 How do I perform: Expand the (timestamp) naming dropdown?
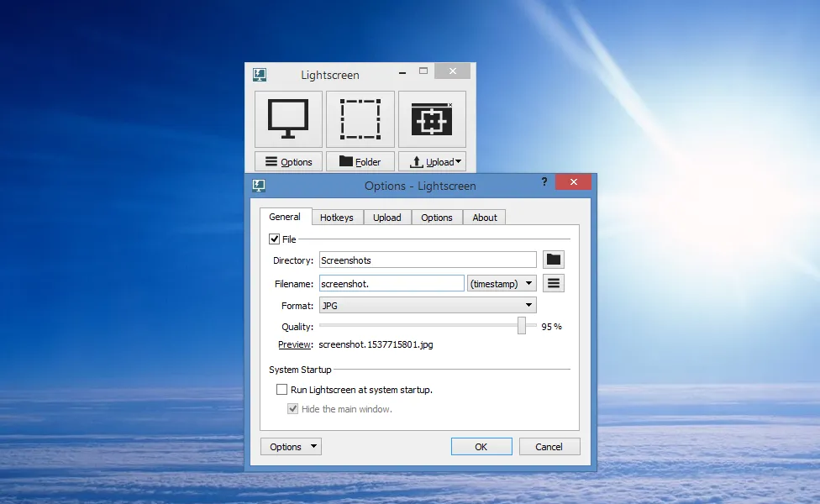click(502, 284)
